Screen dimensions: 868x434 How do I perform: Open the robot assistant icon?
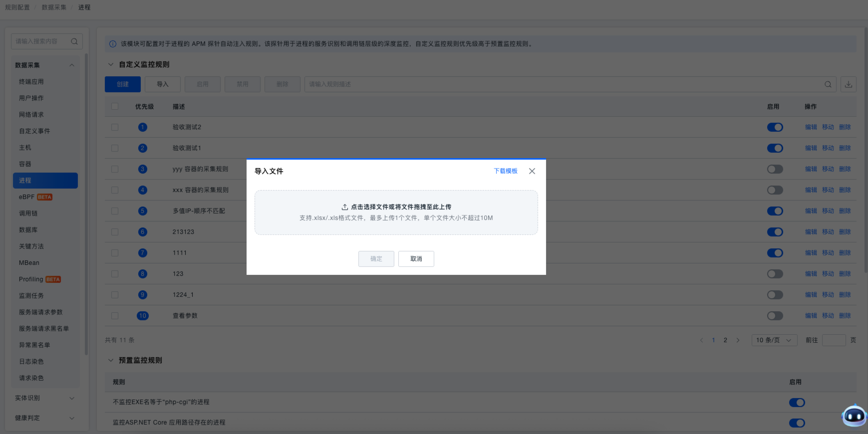pyautogui.click(x=854, y=415)
